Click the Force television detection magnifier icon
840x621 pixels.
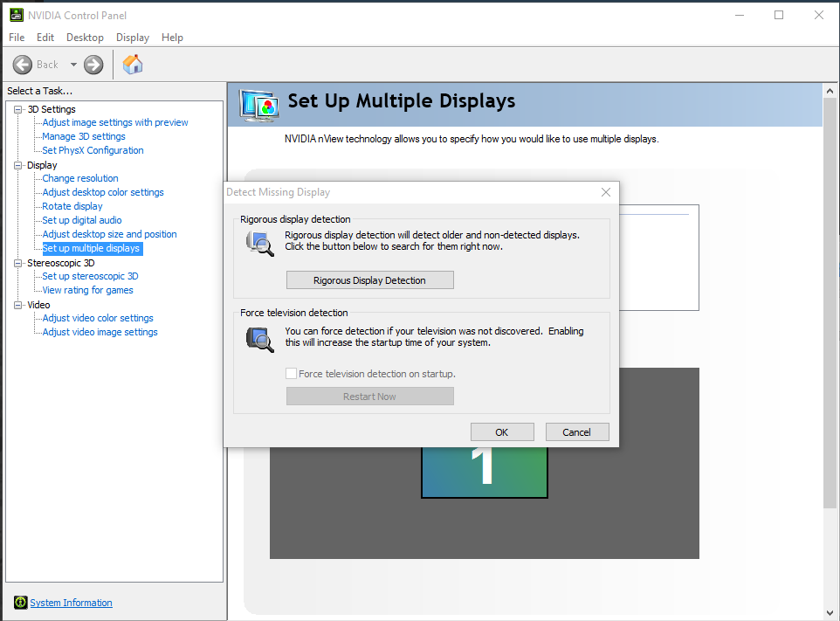260,340
